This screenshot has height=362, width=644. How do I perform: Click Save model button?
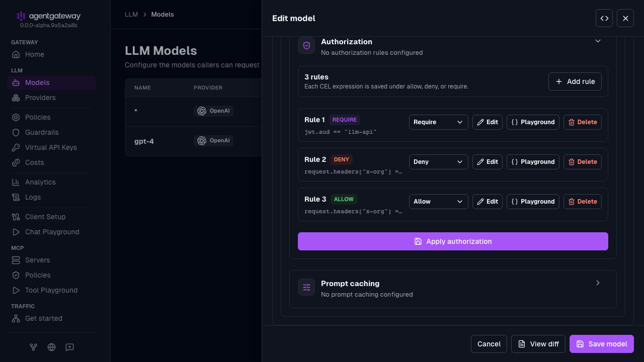(x=602, y=344)
